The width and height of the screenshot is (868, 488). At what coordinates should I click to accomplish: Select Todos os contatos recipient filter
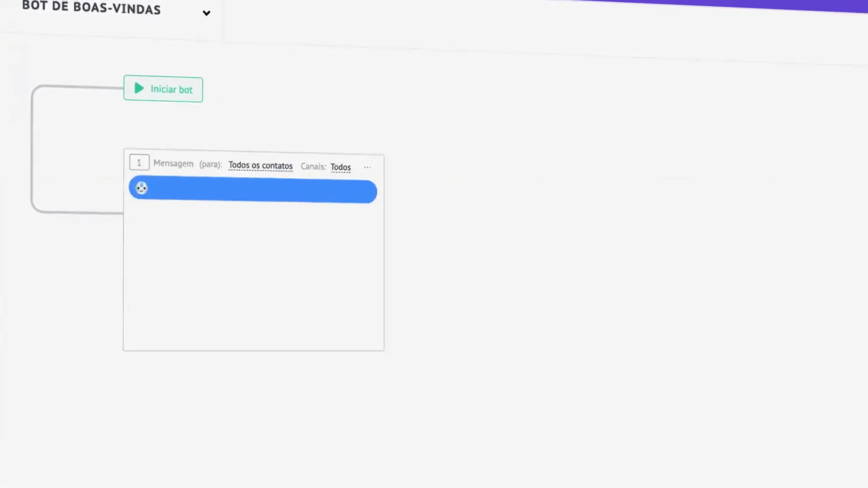[260, 166]
